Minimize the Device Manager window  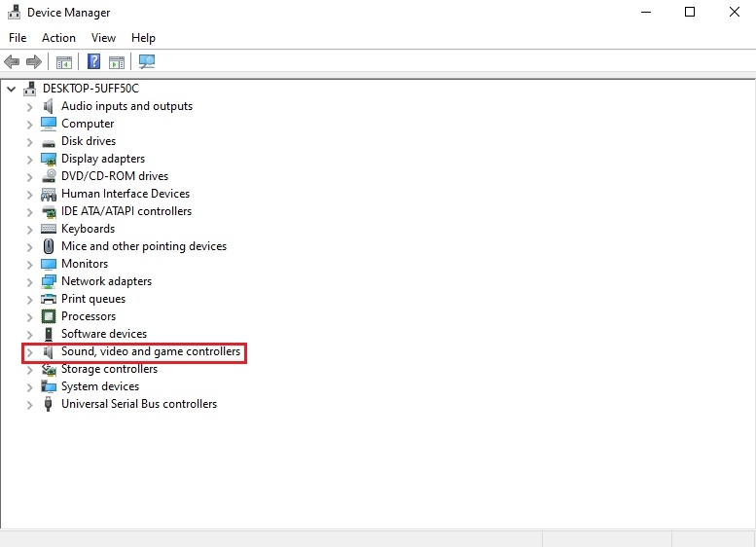coord(646,12)
